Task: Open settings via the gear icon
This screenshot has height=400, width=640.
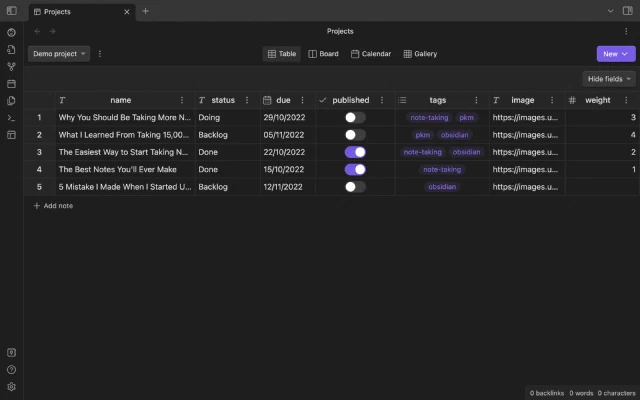Action: click(x=11, y=387)
